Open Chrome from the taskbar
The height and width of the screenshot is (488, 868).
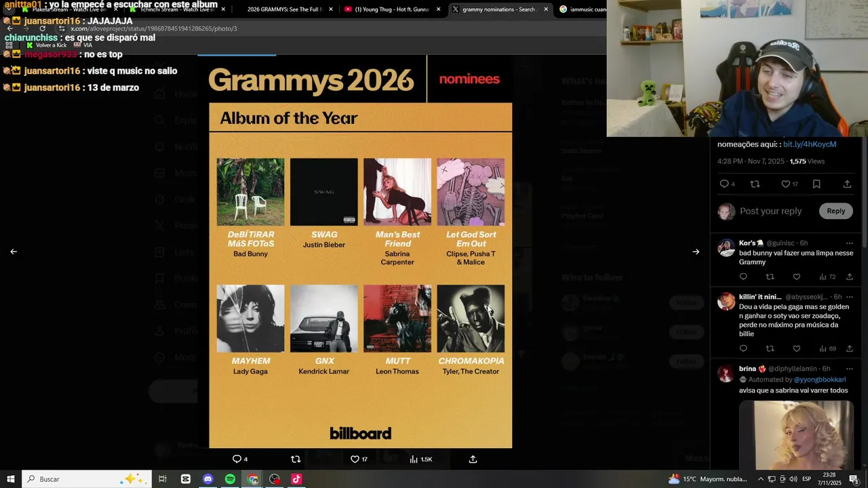252,479
